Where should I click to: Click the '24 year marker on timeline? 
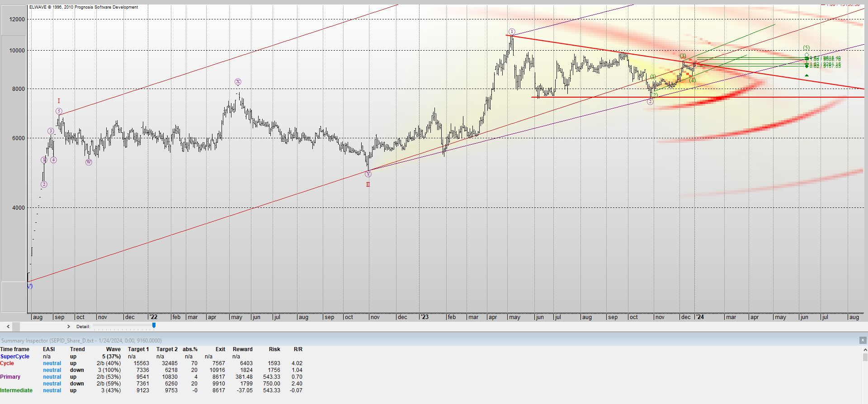(699, 317)
